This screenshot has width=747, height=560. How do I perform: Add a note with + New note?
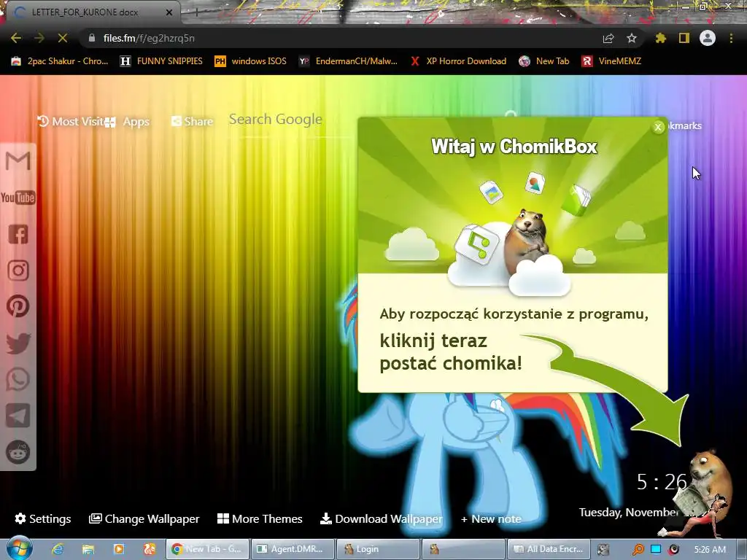coord(491,519)
